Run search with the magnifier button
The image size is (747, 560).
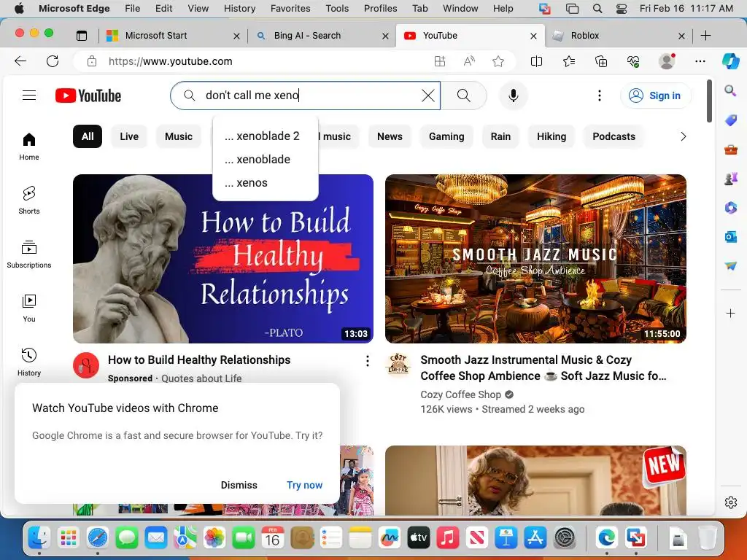[x=463, y=96]
